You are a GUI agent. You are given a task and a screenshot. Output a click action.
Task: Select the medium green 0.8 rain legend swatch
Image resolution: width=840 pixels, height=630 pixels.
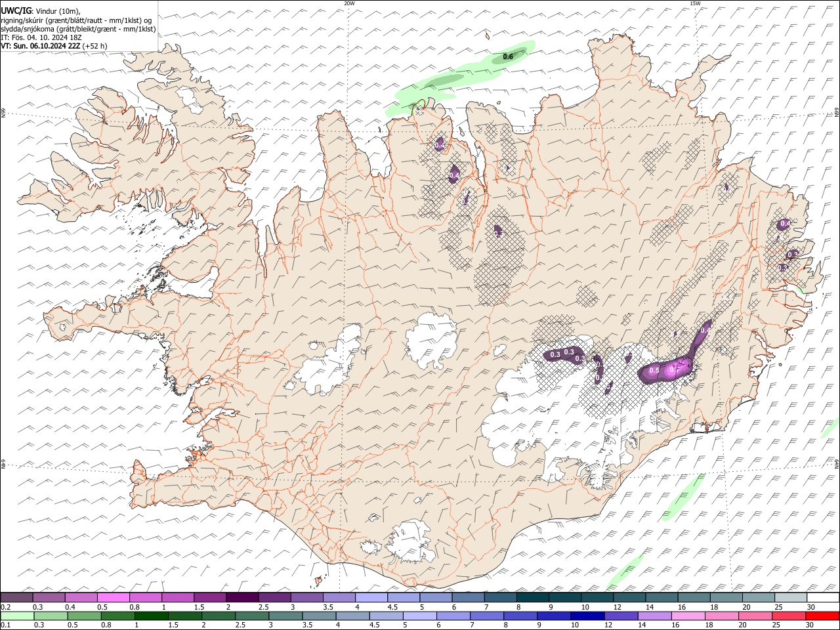pos(117,616)
